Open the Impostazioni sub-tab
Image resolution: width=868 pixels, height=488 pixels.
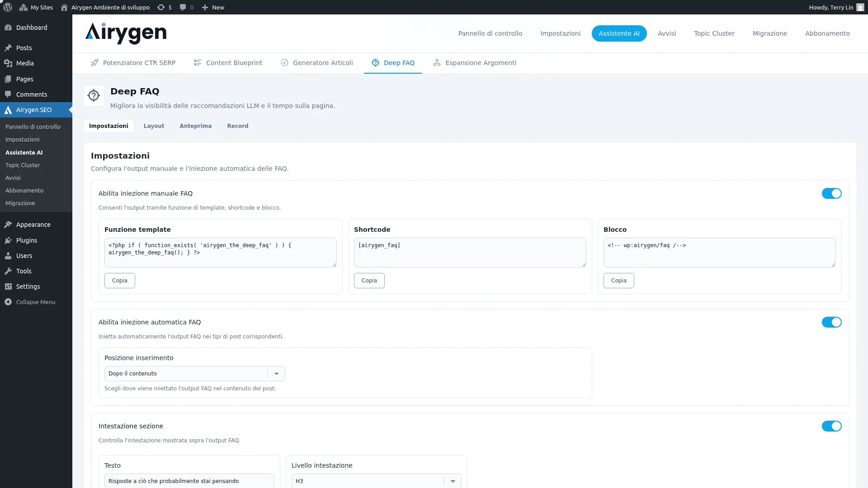point(108,126)
